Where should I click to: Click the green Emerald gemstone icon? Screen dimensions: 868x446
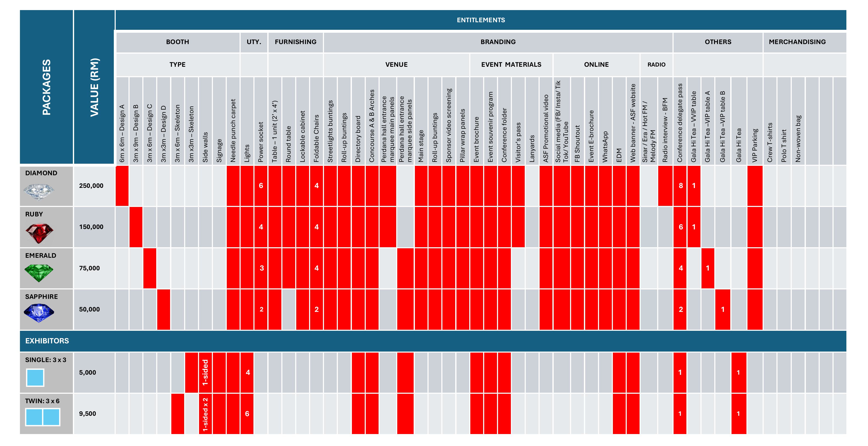[x=39, y=273]
